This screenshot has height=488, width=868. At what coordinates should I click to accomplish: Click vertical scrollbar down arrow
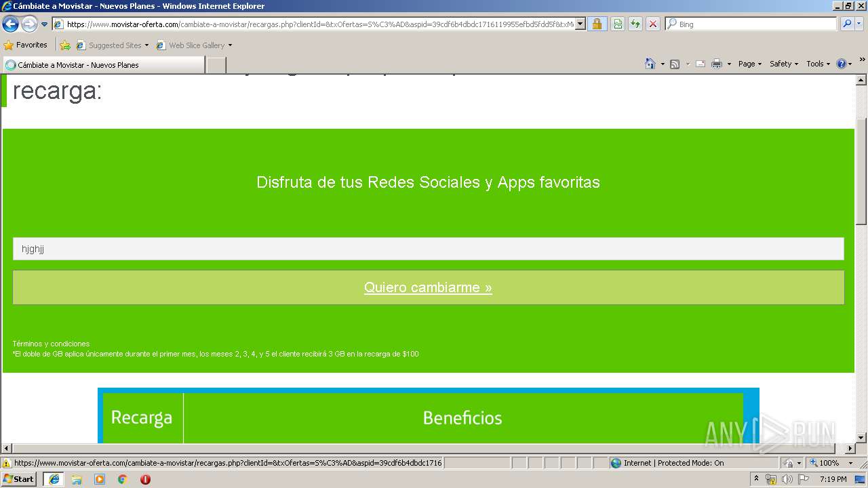click(861, 438)
